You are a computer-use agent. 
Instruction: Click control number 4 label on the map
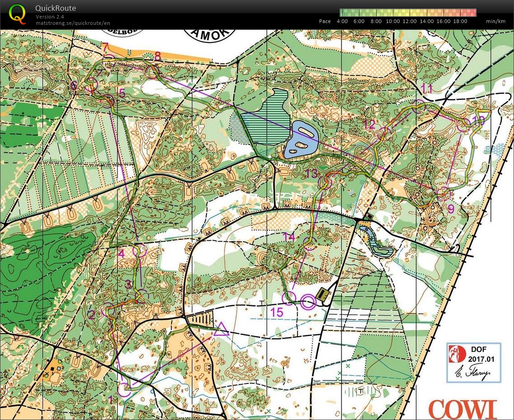point(121,254)
